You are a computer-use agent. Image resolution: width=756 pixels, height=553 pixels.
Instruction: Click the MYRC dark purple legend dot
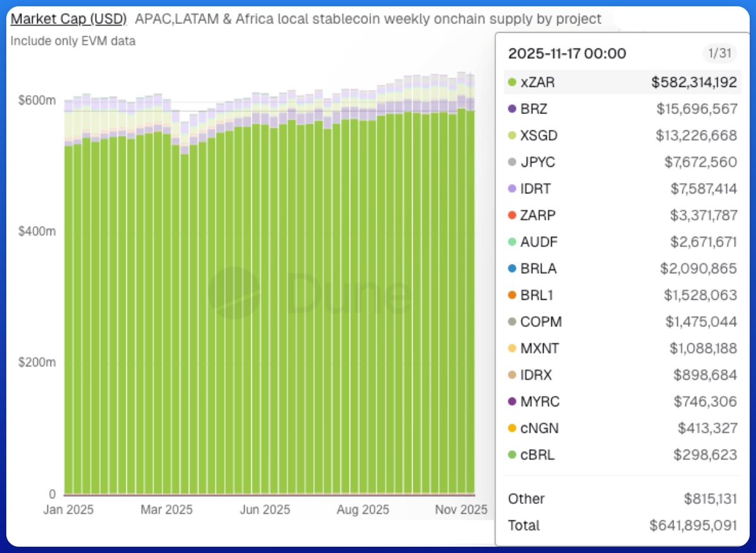coord(512,401)
